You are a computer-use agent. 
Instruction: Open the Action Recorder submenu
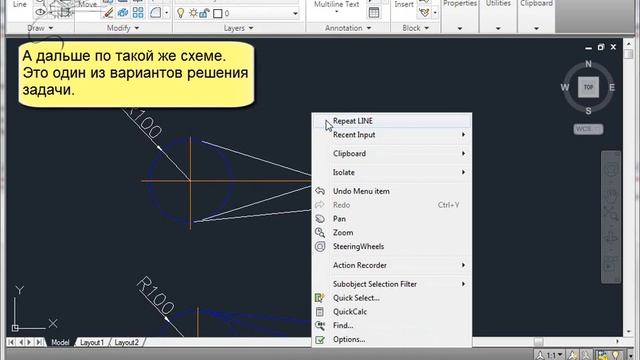coord(392,265)
